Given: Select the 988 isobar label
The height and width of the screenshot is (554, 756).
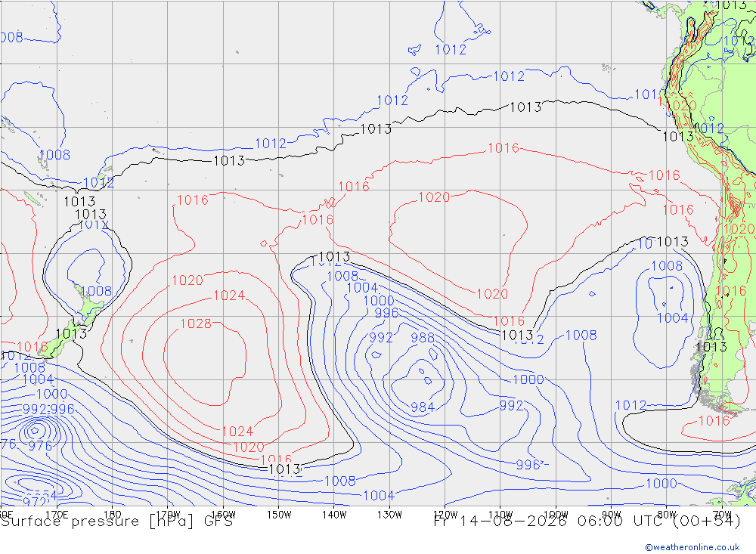Looking at the screenshot, I should [423, 338].
